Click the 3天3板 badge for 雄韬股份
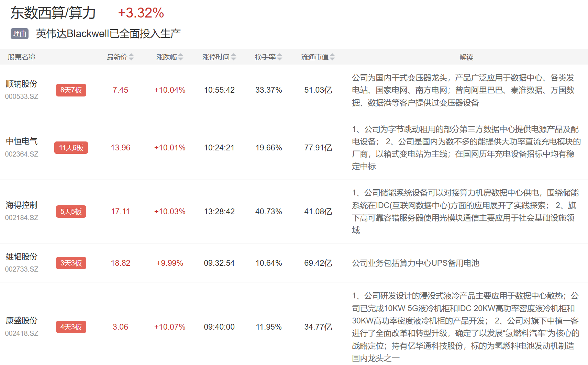 pyautogui.click(x=71, y=263)
